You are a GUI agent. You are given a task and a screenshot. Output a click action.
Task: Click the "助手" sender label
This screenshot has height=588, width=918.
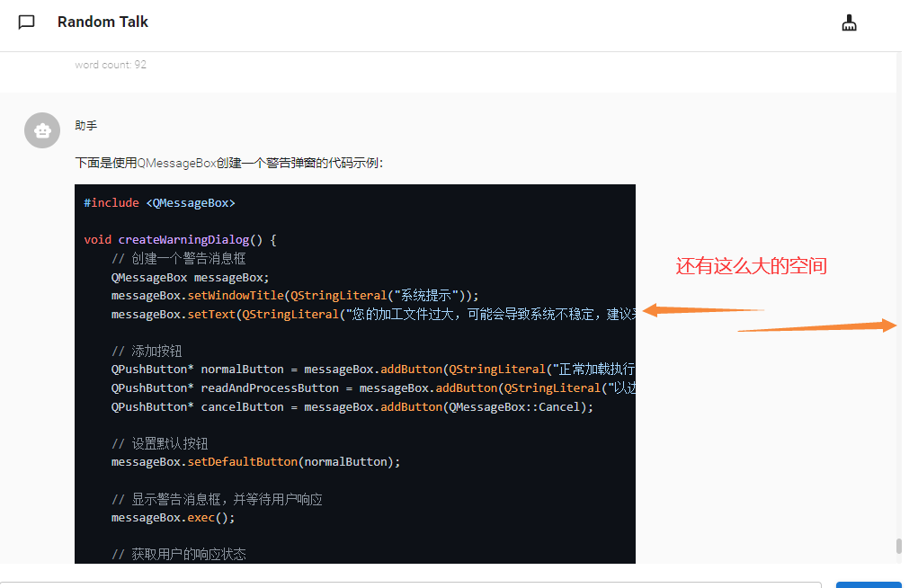[x=86, y=125]
